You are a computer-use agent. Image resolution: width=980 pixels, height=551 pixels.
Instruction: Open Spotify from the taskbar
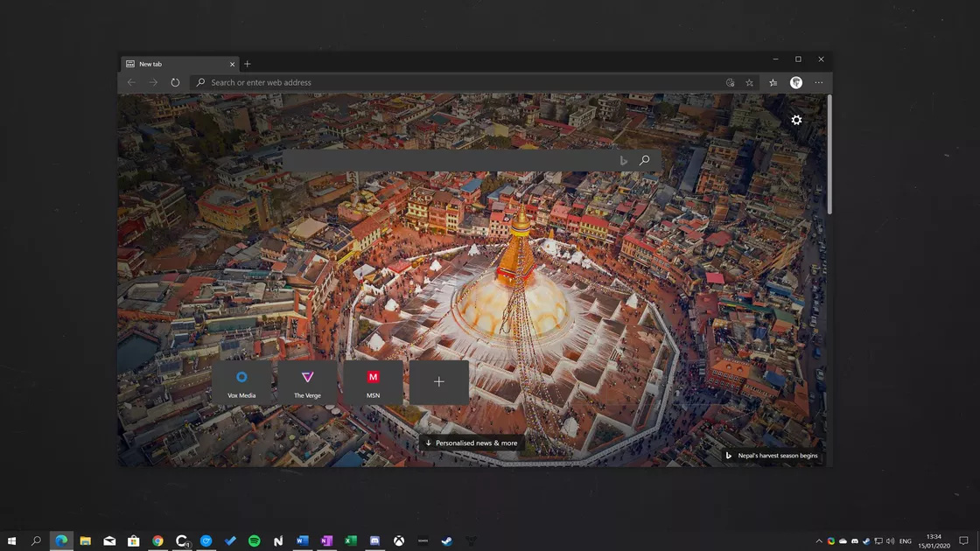coord(255,541)
